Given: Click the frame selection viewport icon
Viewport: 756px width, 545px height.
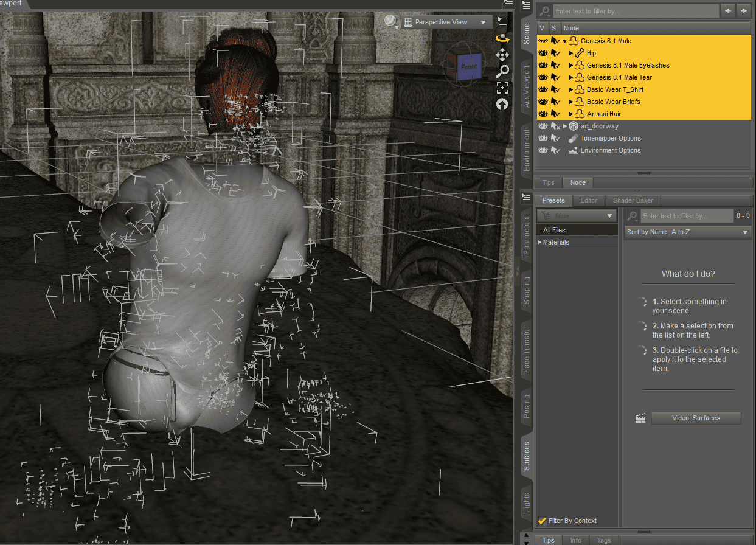Looking at the screenshot, I should pyautogui.click(x=502, y=88).
